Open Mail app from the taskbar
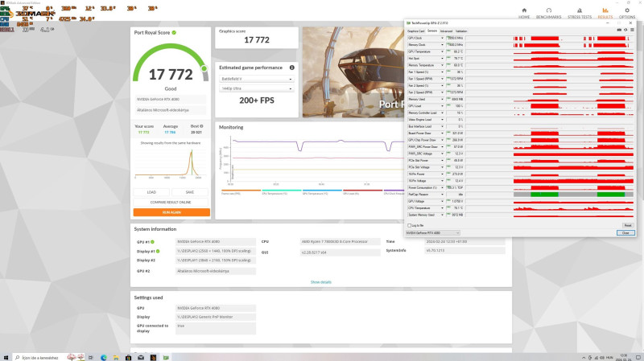The height and width of the screenshot is (361, 644). pos(141,357)
